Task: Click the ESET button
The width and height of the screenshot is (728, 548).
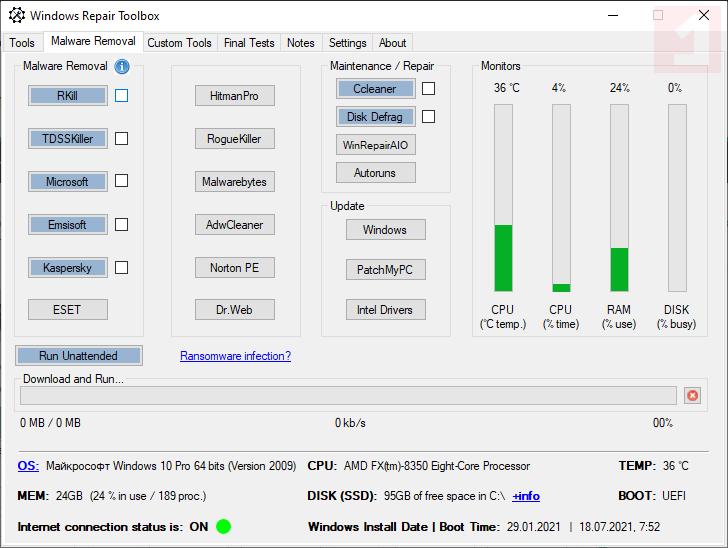Action: [68, 310]
